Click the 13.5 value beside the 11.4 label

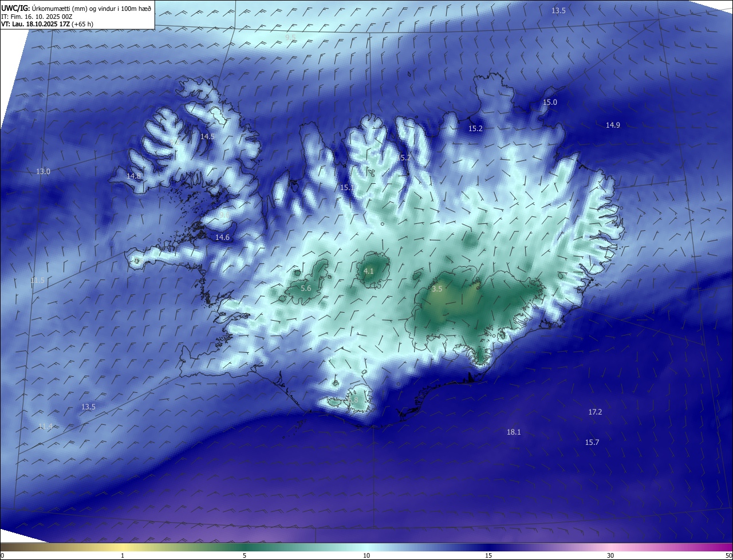[88, 407]
